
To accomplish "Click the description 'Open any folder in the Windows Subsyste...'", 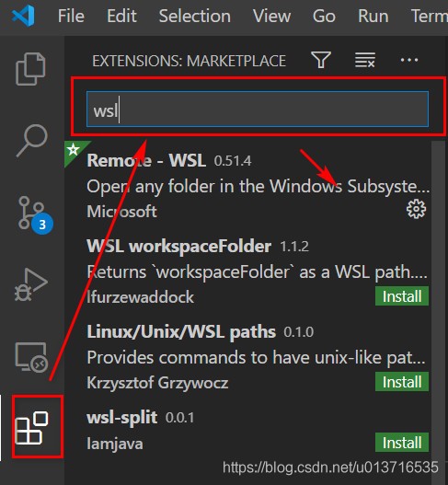I will 258,186.
